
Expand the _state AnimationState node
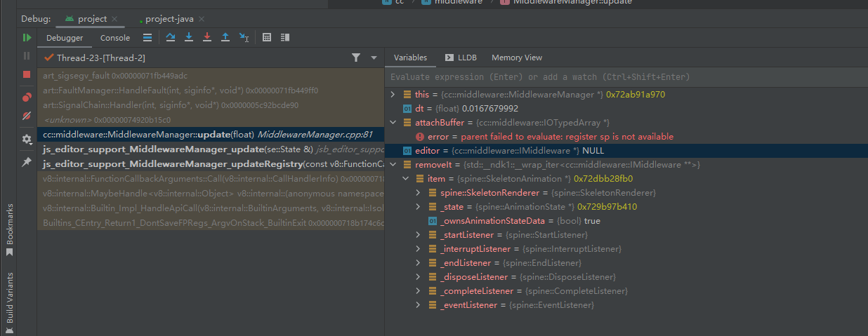419,206
